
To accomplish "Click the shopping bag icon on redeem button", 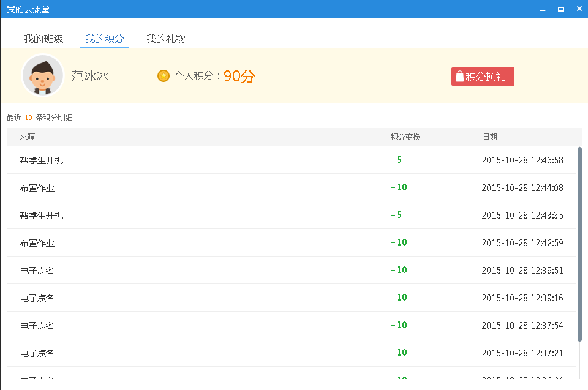I will coord(459,77).
